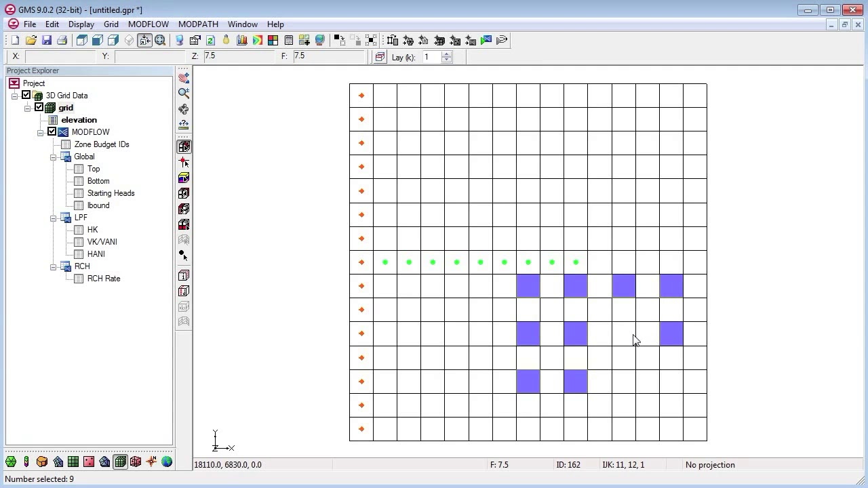Select the RCH Rate item

104,279
